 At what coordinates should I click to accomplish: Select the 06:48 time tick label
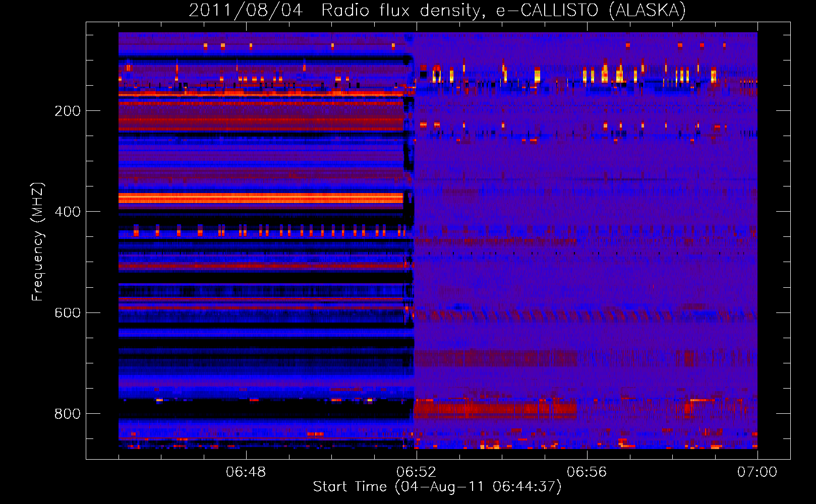[x=246, y=472]
